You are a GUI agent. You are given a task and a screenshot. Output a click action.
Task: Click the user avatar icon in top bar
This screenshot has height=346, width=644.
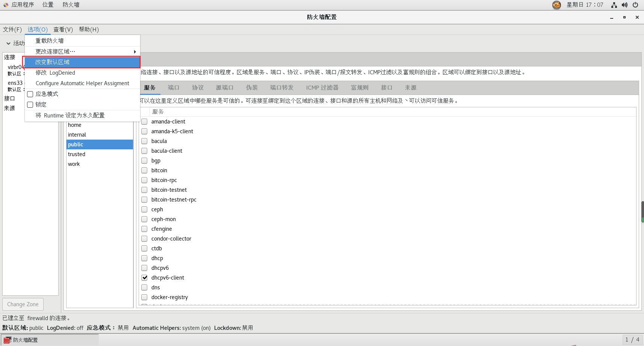tap(556, 5)
